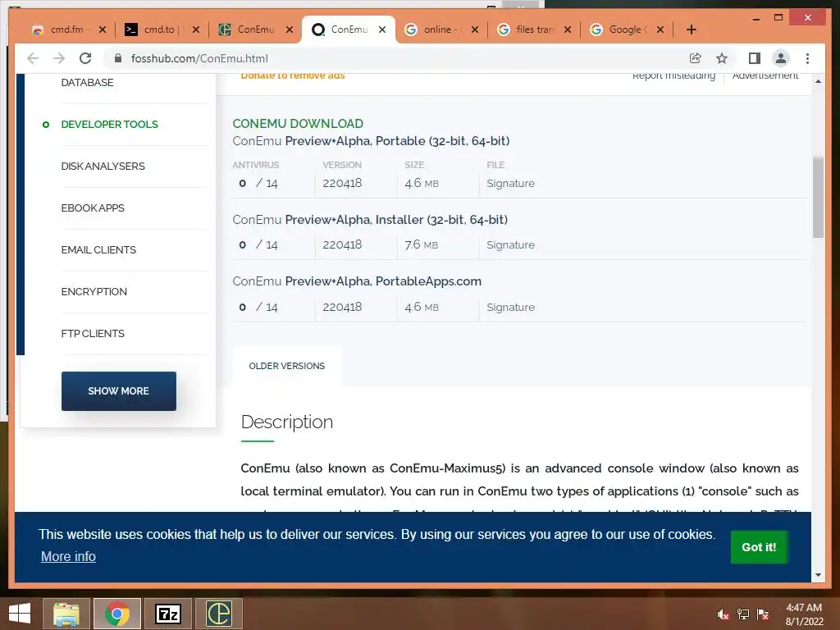Viewport: 840px width, 630px height.
Task: Select the Email Clients category
Action: [x=98, y=249]
